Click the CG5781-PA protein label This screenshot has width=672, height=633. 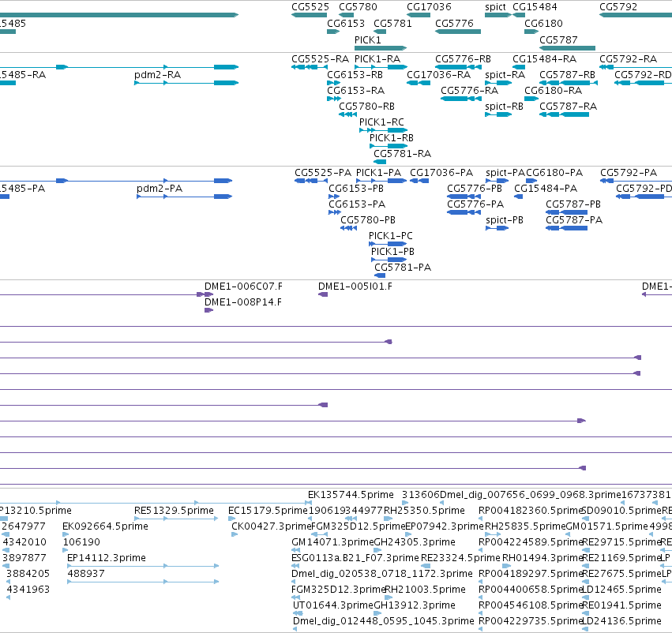coord(403,268)
